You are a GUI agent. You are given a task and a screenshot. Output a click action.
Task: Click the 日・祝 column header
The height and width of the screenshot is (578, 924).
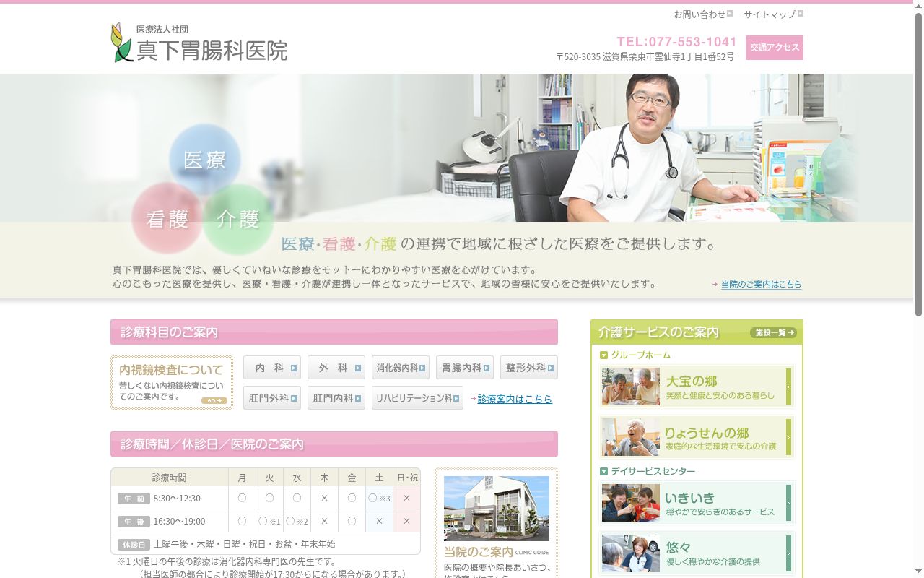[x=406, y=478]
